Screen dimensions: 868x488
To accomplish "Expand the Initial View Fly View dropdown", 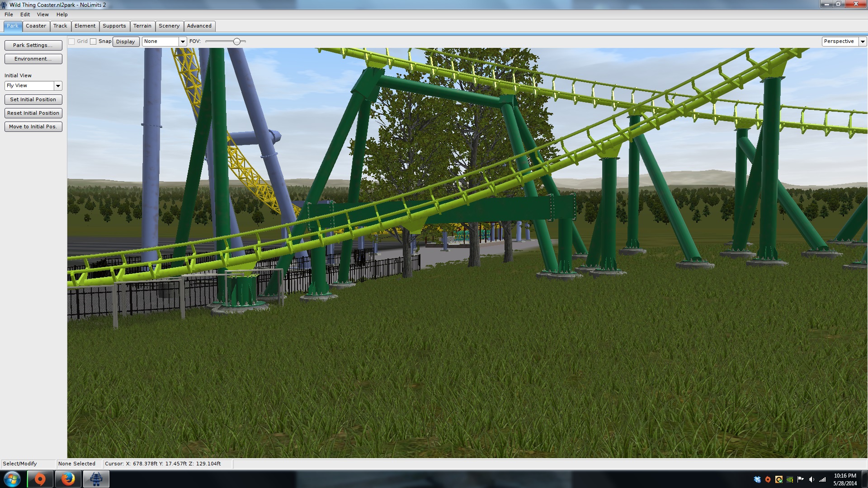I will click(58, 86).
